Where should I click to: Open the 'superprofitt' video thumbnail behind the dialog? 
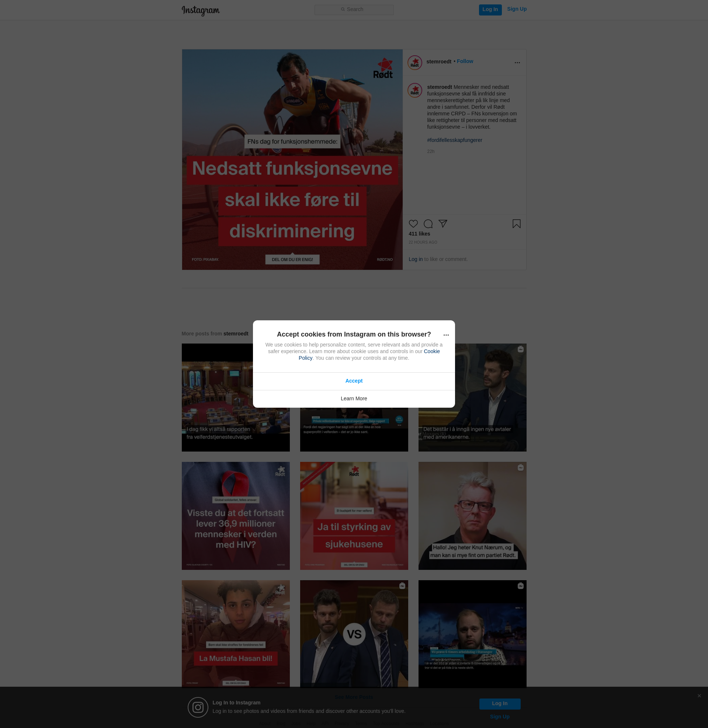354,429
